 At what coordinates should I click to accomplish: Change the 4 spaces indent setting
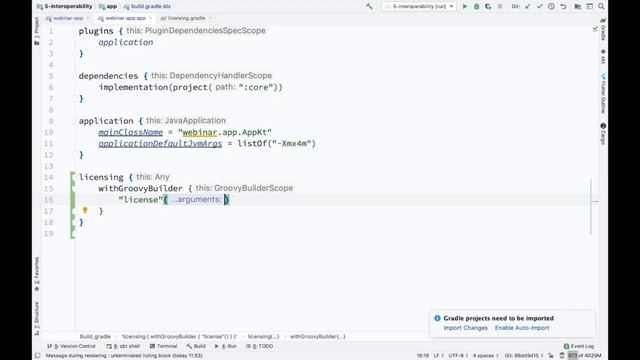click(x=486, y=356)
